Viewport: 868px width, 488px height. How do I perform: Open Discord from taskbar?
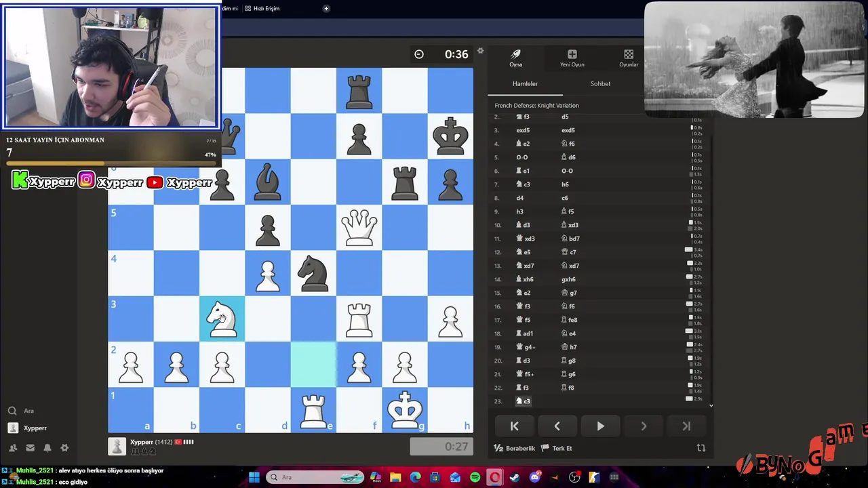click(535, 477)
